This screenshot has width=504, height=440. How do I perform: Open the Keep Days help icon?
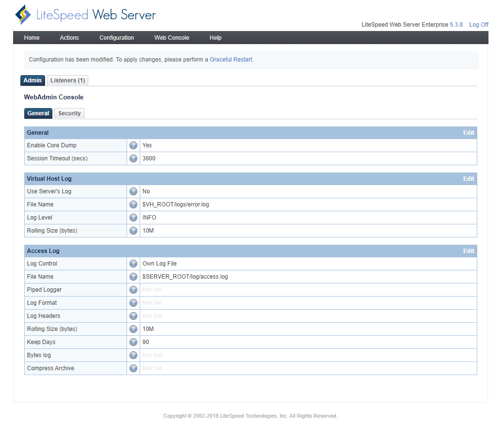tap(133, 343)
